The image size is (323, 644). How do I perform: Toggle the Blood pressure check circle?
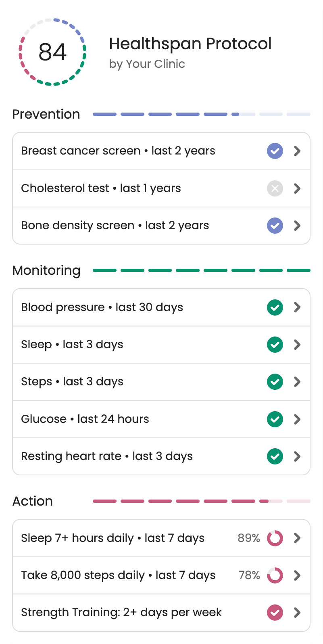275,307
